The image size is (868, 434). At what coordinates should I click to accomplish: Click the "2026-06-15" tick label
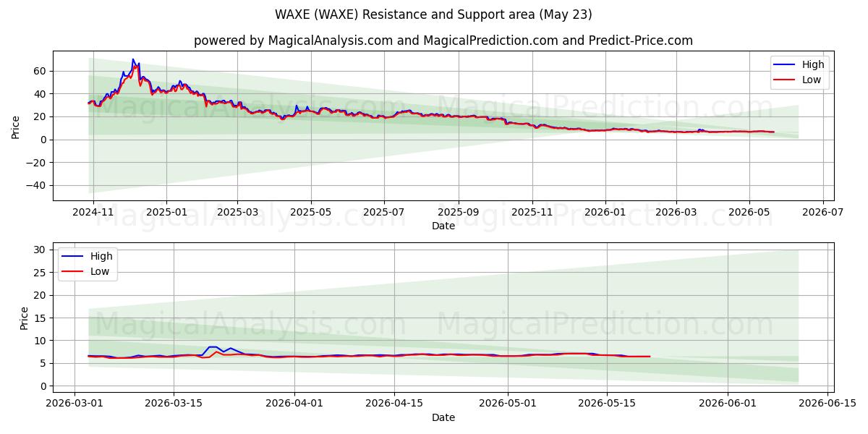point(827,404)
